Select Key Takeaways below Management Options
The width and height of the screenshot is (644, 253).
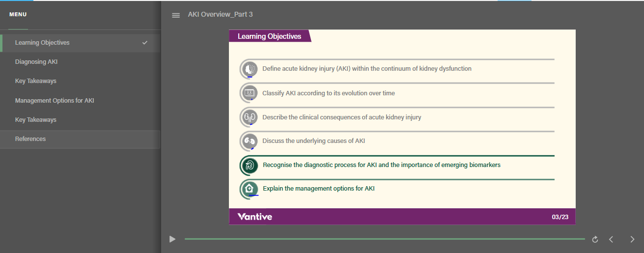pyautogui.click(x=80, y=120)
